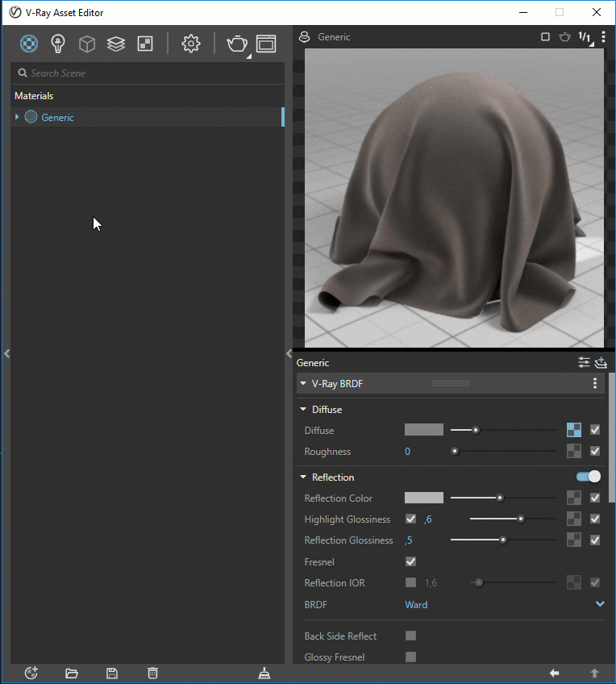Image resolution: width=616 pixels, height=684 pixels.
Task: Open Reflection Glossiness texture slot
Action: click(574, 540)
